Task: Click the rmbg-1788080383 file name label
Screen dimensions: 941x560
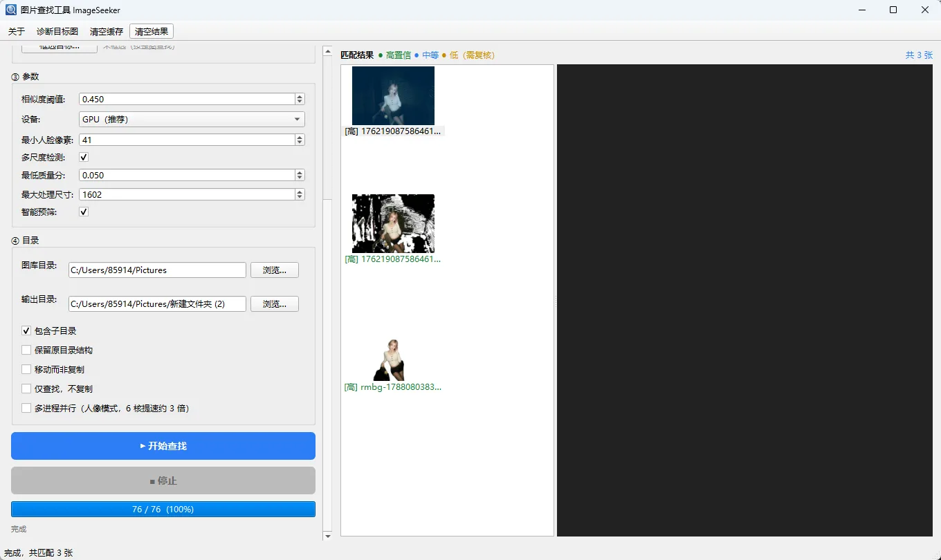Action: tap(392, 387)
